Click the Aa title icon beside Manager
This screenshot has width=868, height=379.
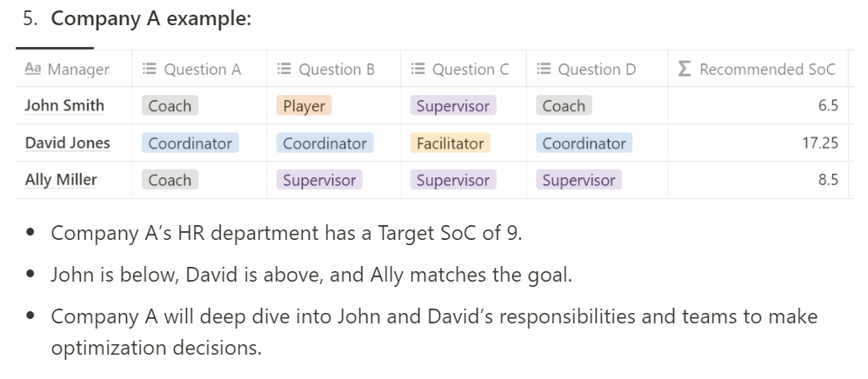point(33,69)
